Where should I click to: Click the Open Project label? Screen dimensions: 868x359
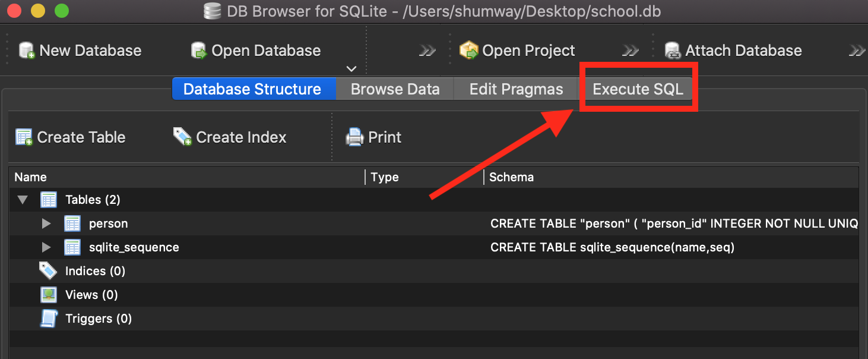528,51
